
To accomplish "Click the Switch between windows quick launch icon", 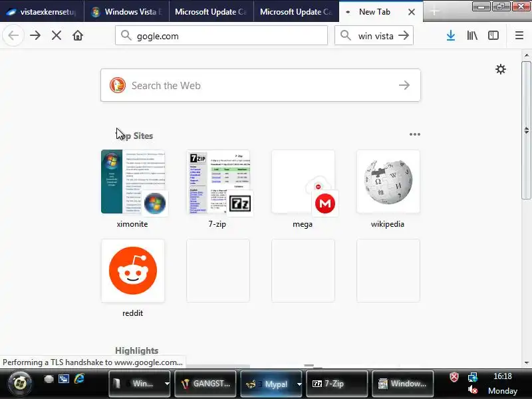I will [x=64, y=378].
